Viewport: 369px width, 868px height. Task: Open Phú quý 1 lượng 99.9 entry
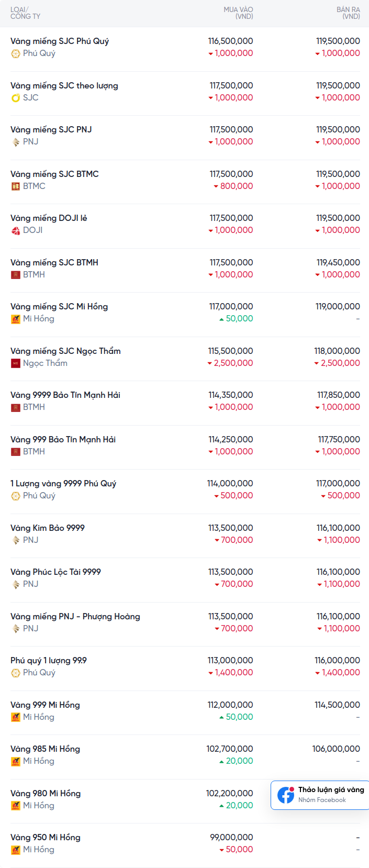(49, 661)
